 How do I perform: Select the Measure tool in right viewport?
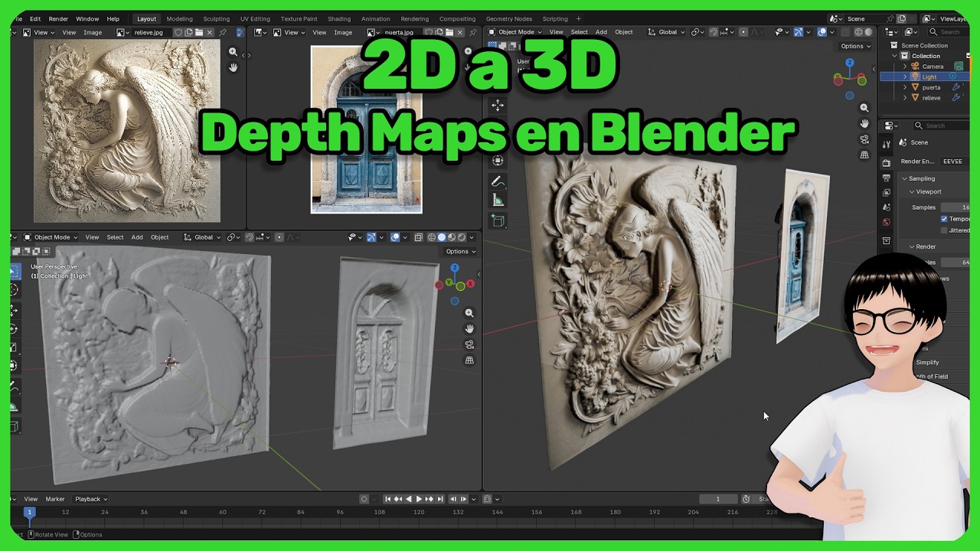498,201
